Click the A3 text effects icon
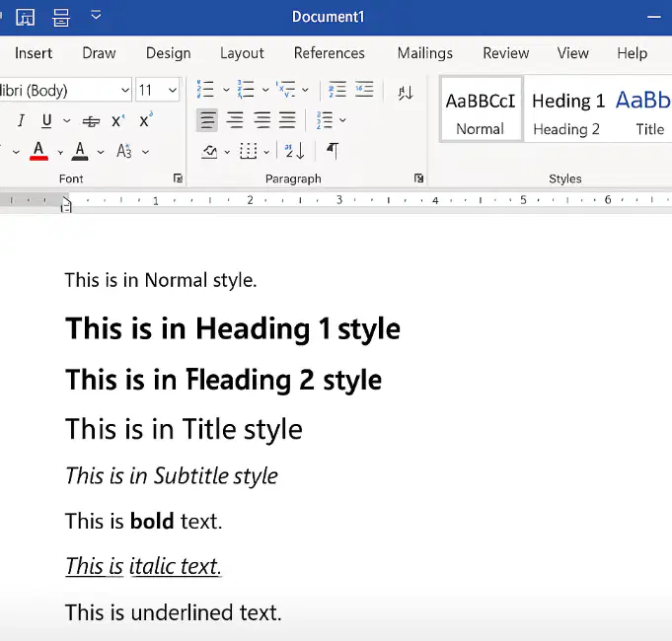This screenshot has width=672, height=641. click(x=124, y=151)
